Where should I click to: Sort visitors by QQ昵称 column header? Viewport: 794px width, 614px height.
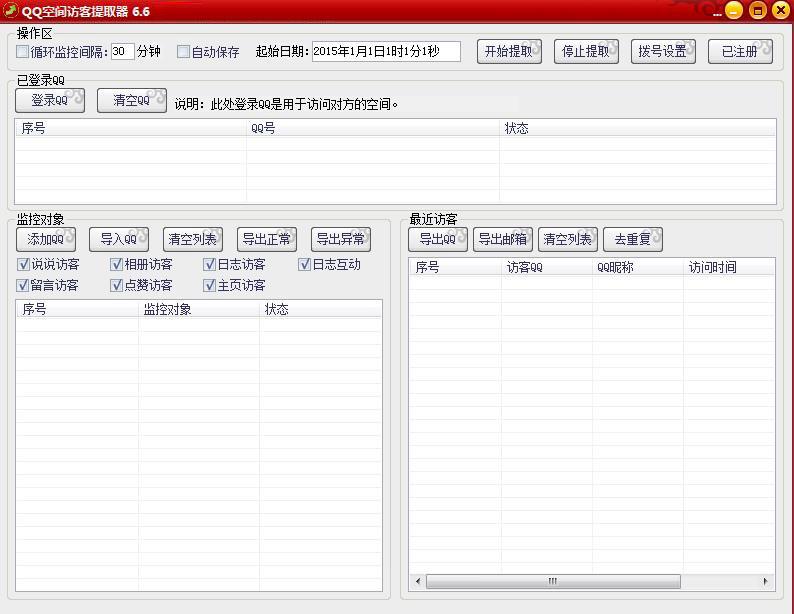coord(638,267)
